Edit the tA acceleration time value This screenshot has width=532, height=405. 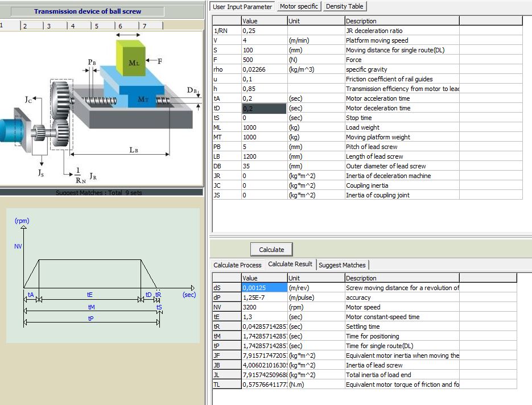pos(265,98)
